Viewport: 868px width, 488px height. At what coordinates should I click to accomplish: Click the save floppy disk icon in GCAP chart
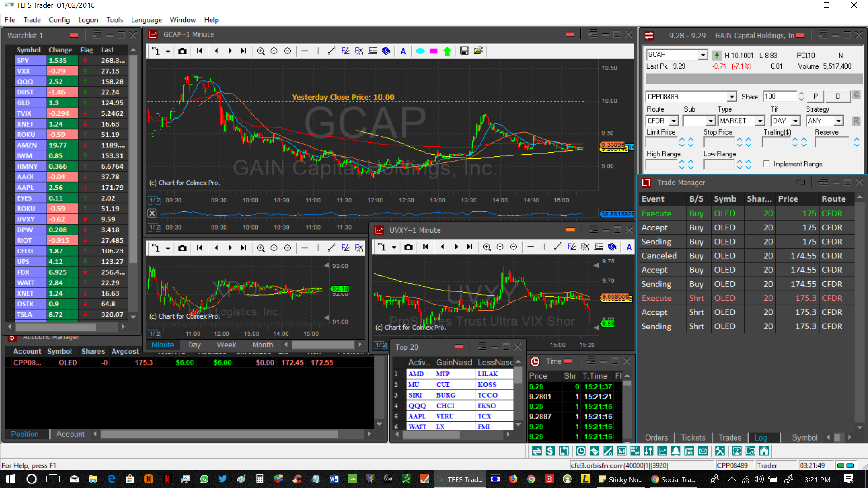pyautogui.click(x=464, y=51)
